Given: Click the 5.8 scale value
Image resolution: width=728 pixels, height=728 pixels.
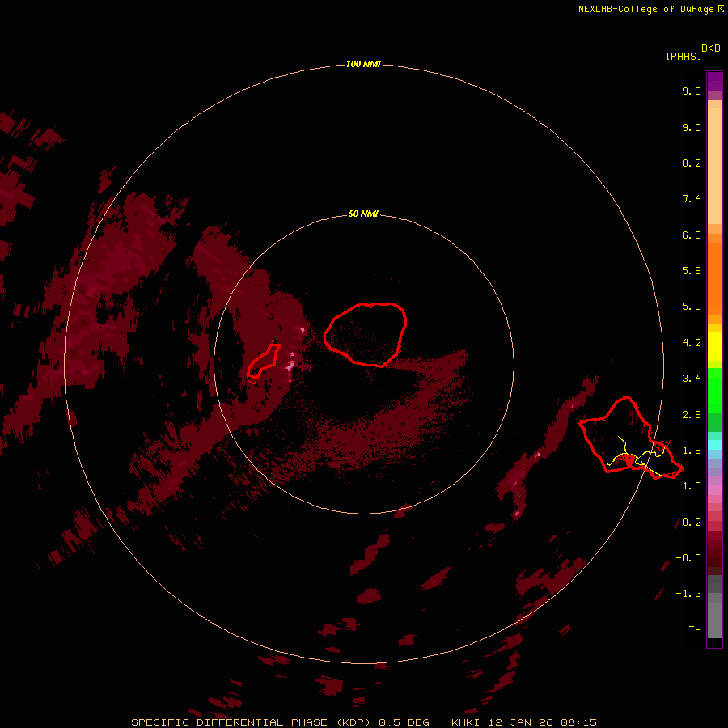Looking at the screenshot, I should point(692,271).
